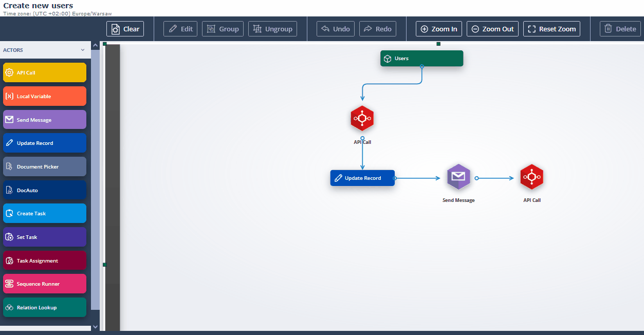Click the canvas top-edge resize handle
Screen dimensions: 644x335
coord(438,44)
